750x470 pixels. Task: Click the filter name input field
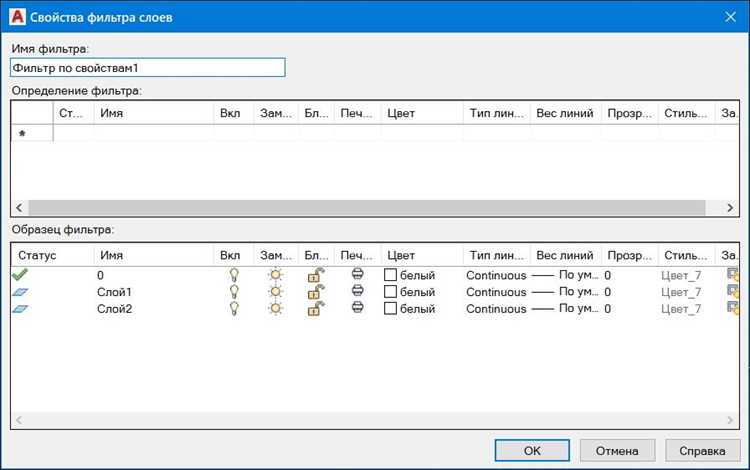[148, 67]
